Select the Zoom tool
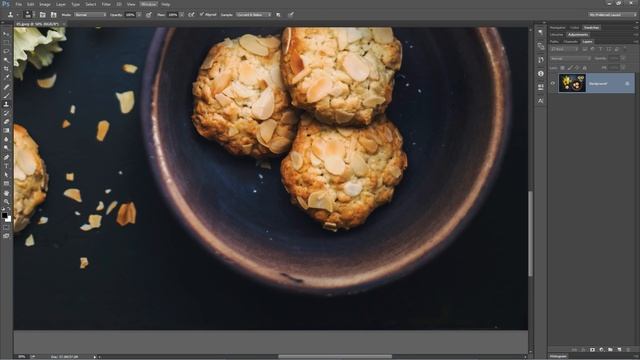This screenshot has height=360, width=640. point(6,201)
